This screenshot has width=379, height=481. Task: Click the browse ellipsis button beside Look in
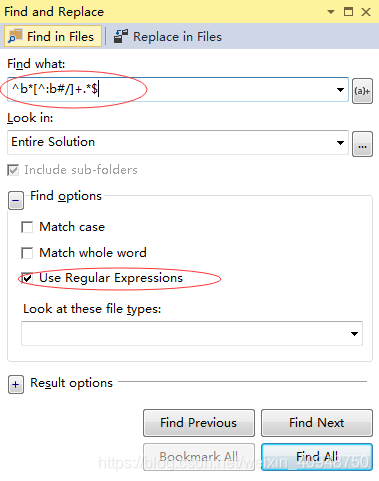(x=362, y=144)
